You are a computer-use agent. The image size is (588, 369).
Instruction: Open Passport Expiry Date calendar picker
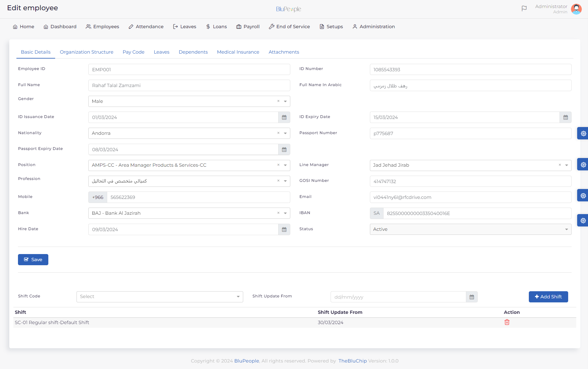[x=284, y=150]
